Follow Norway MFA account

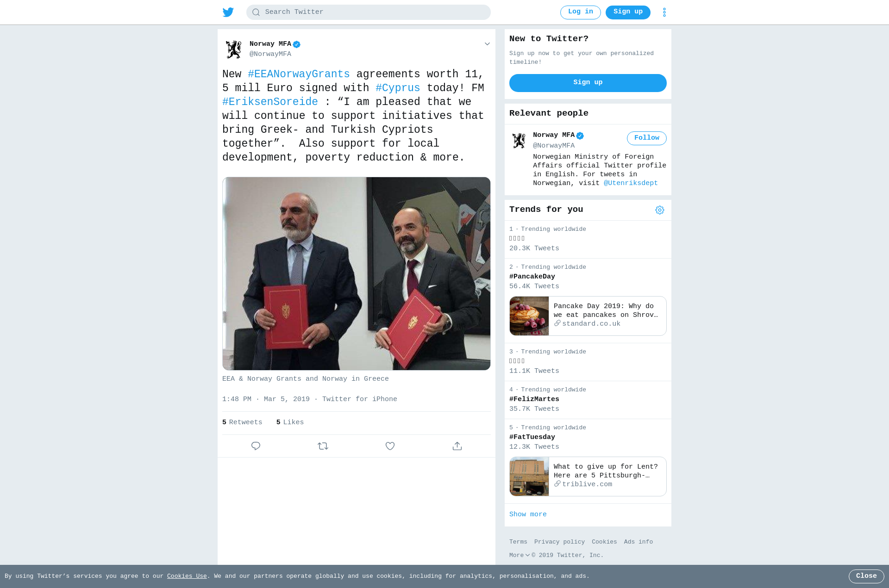tap(646, 138)
